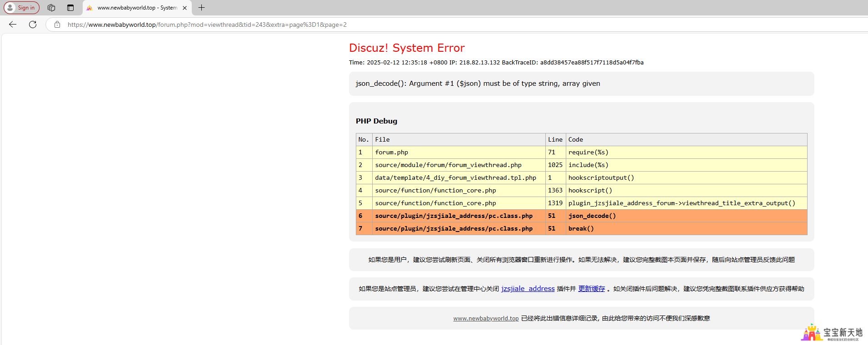Refresh the page using reload icon
The width and height of the screenshot is (868, 345).
coord(33,25)
